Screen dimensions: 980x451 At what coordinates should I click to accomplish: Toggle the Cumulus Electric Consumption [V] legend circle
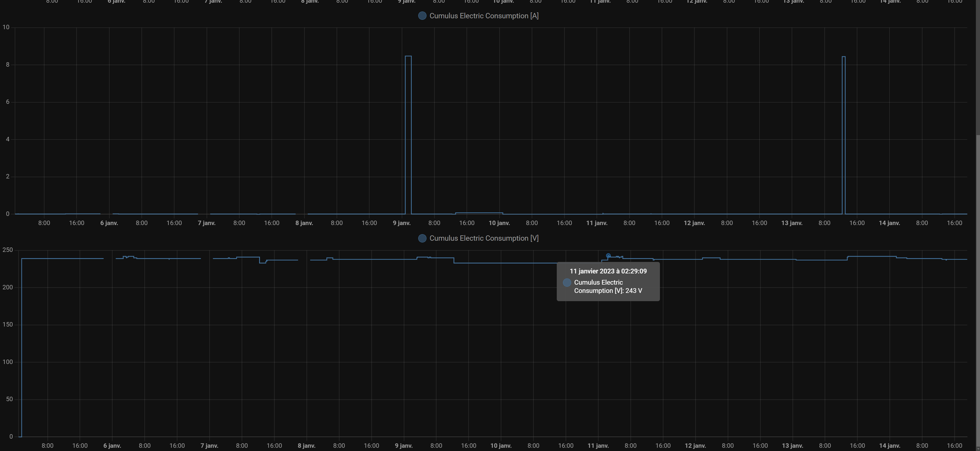(x=422, y=238)
